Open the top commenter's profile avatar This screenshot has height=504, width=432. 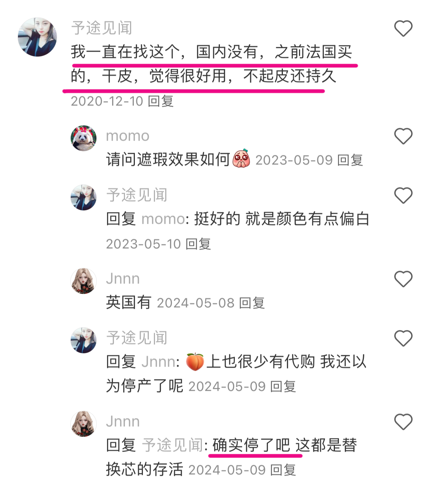[37, 37]
